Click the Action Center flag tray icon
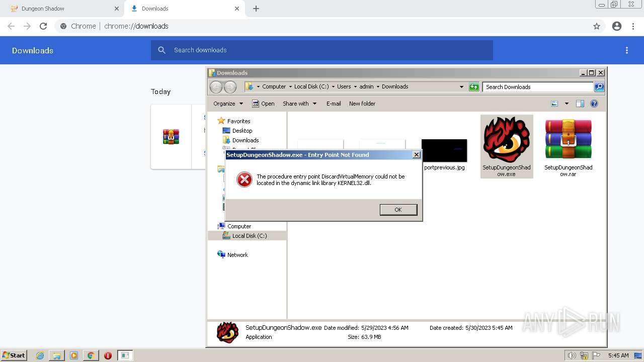This screenshot has height=362, width=644. [x=596, y=355]
